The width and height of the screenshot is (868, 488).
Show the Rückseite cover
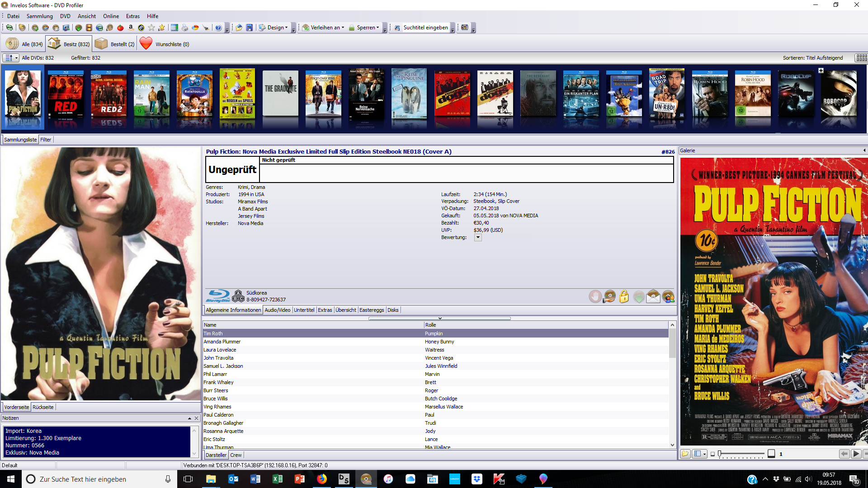click(x=43, y=407)
